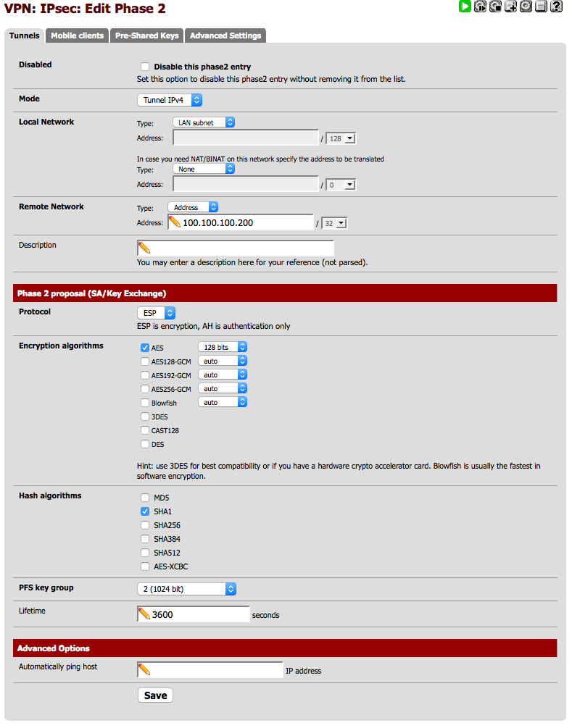This screenshot has height=728, width=572.
Task: Click the restart service gear icon
Action: [480, 6]
